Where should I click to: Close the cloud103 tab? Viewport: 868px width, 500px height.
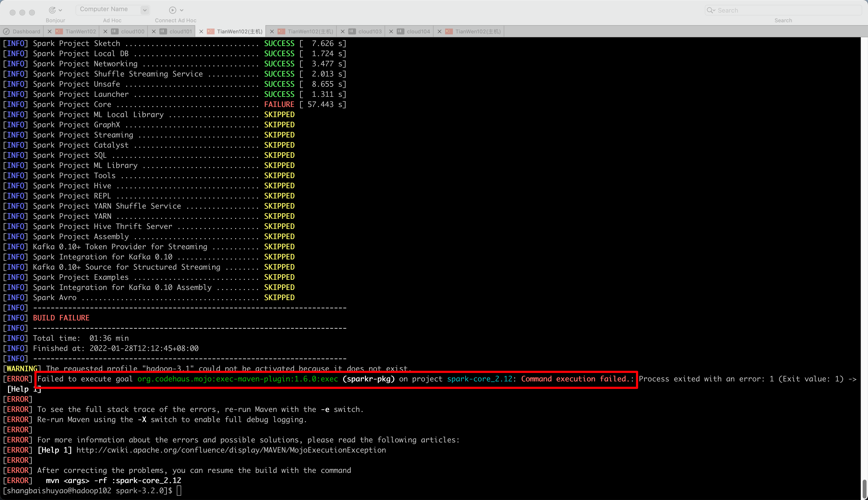(343, 32)
